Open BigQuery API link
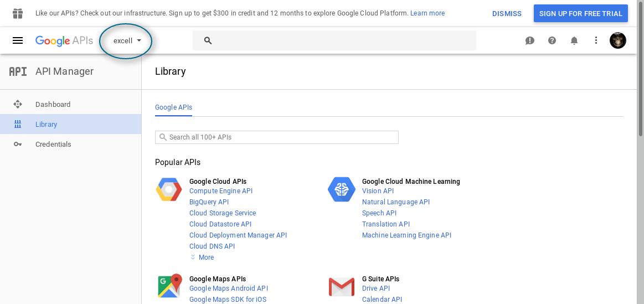The width and height of the screenshot is (644, 304). (209, 202)
